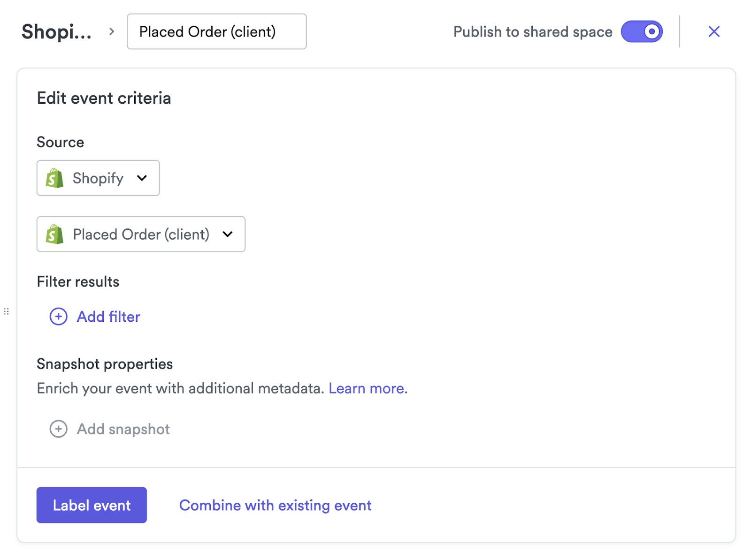Click the plus circle icon next to Add filter

click(x=59, y=317)
